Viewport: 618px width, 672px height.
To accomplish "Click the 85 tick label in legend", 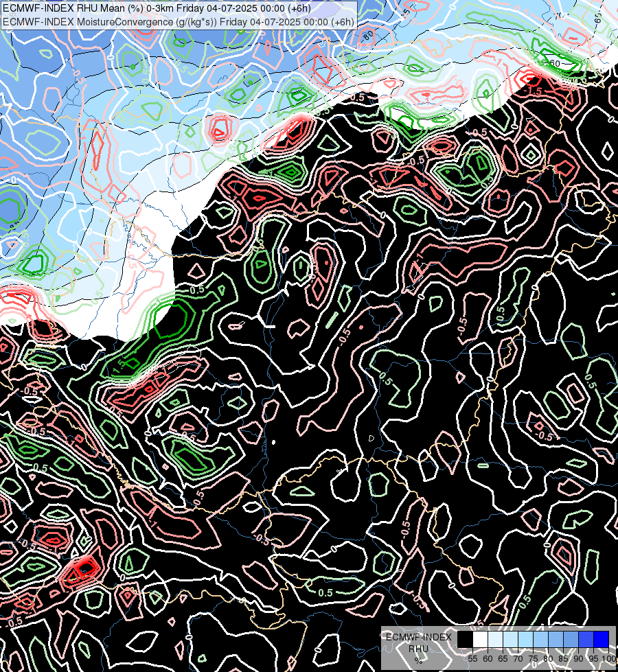I will [563, 659].
